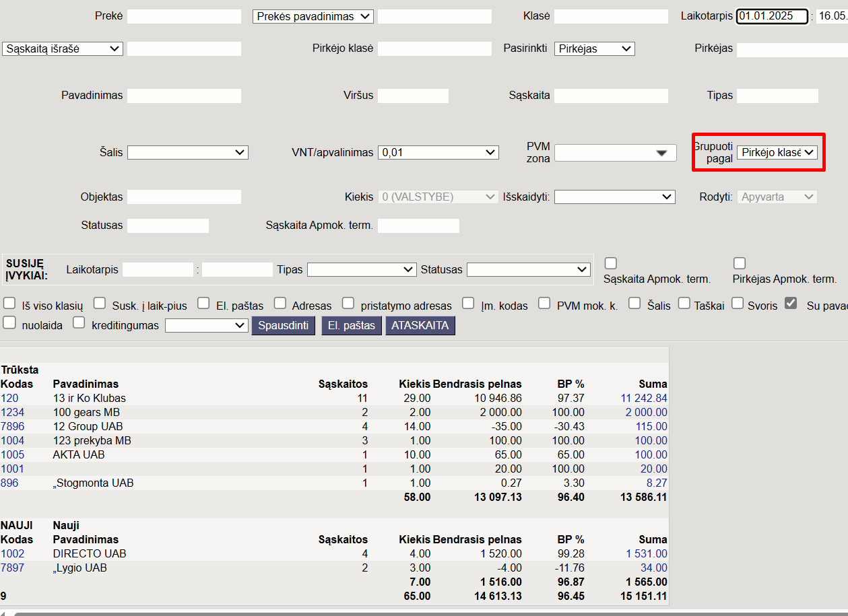Open the Sąskaitą išrašė dropdown
The image size is (848, 616).
pos(63,48)
